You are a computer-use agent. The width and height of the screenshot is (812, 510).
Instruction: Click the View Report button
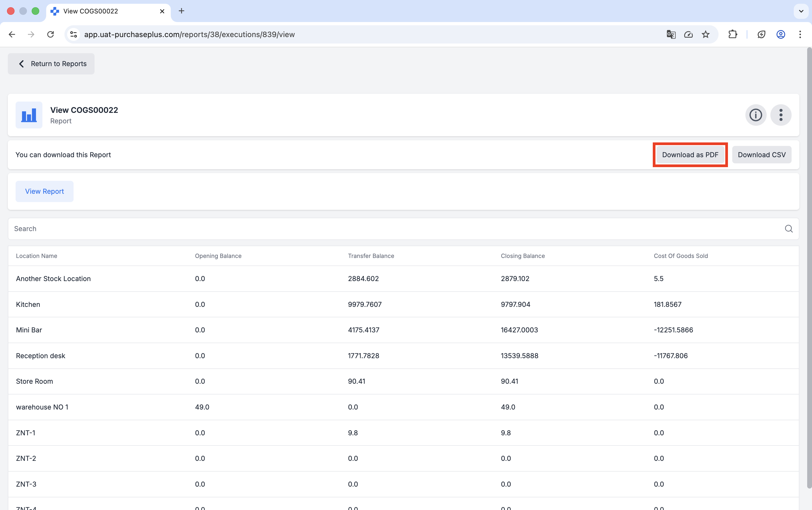(45, 191)
